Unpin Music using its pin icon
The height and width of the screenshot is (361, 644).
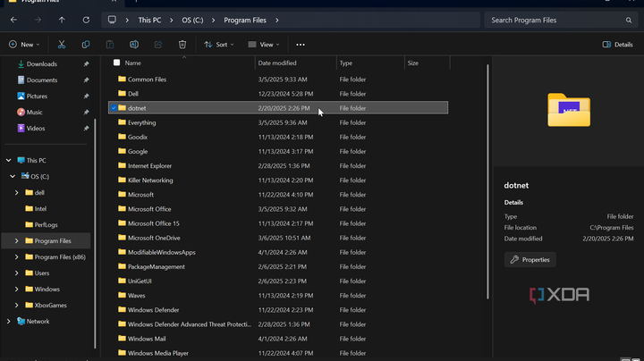(86, 112)
